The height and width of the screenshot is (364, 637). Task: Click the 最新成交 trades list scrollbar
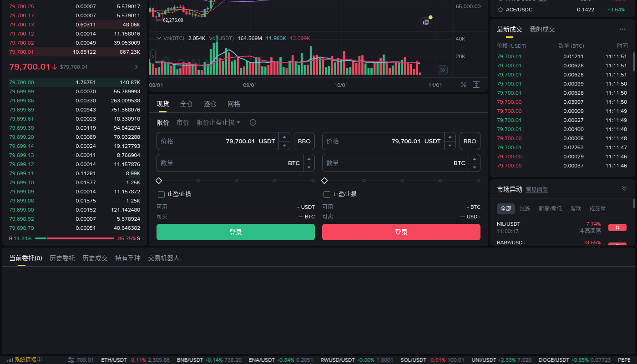634,61
